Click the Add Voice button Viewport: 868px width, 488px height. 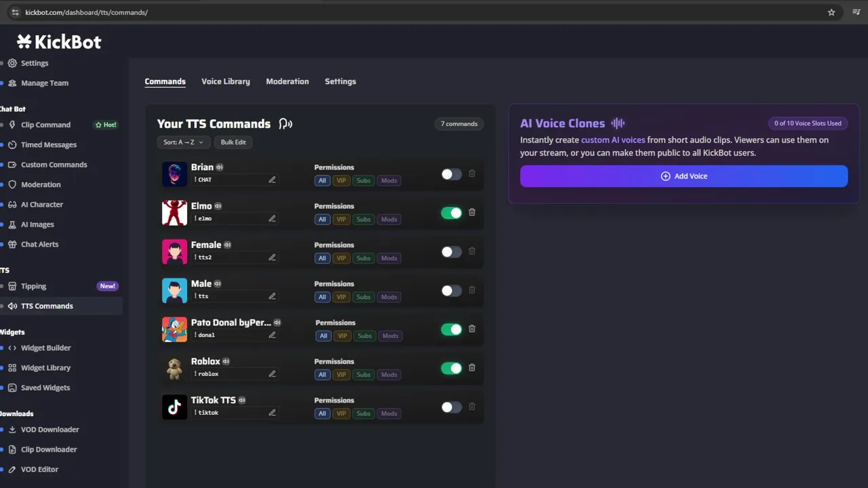click(x=684, y=176)
